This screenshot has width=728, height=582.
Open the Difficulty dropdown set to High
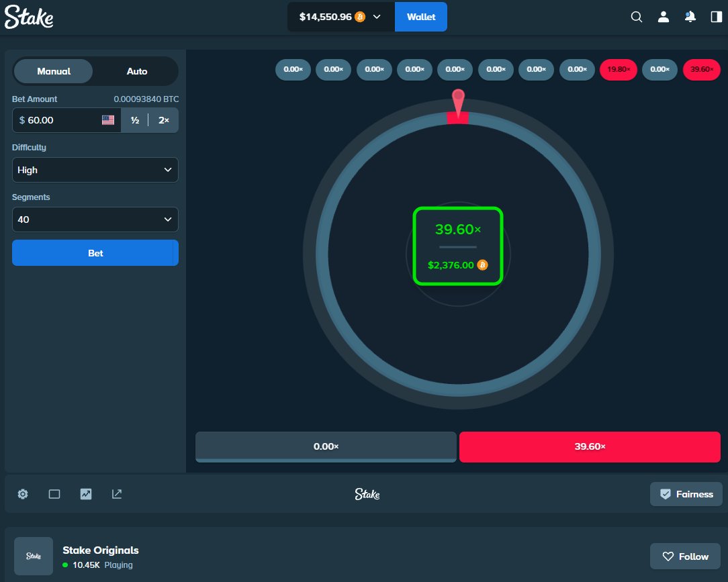point(95,170)
